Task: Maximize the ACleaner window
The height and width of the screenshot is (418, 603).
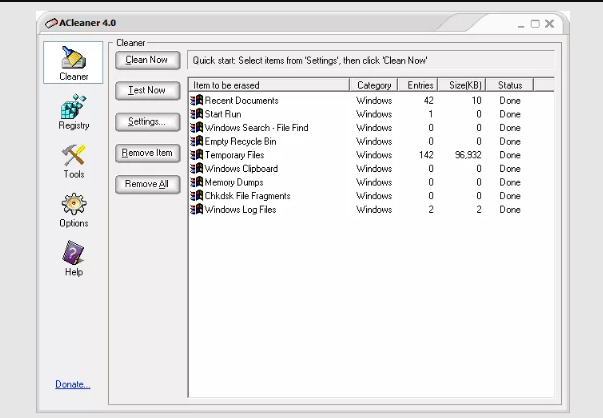Action: tap(535, 24)
